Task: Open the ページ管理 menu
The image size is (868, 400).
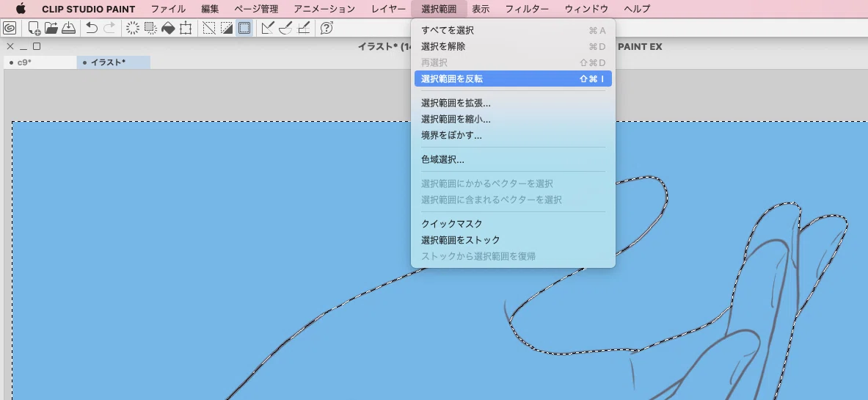Action: 256,9
